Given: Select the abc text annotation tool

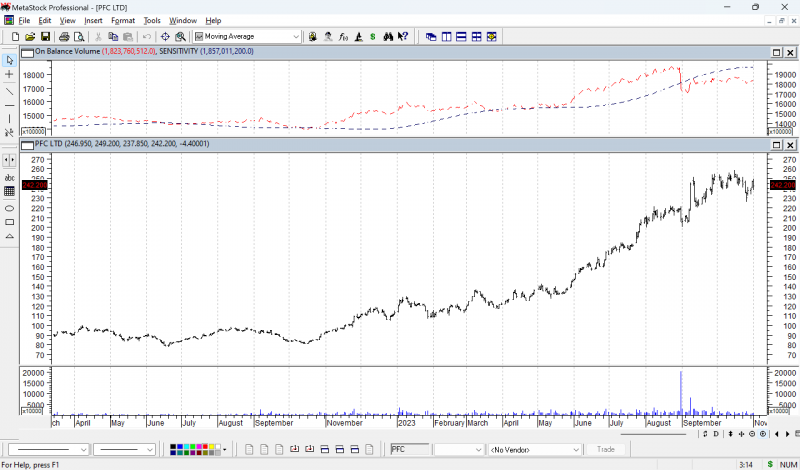Looking at the screenshot, I should click(9, 177).
